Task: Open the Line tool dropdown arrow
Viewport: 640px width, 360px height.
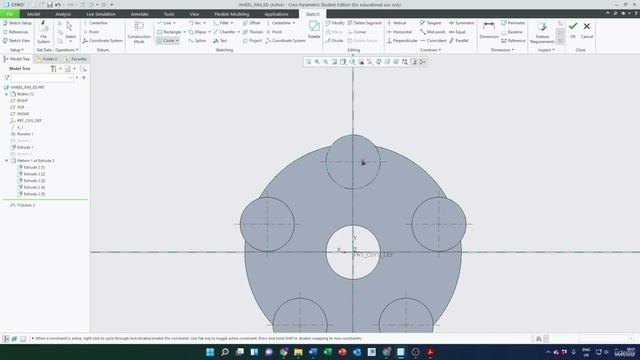Action: 175,23
